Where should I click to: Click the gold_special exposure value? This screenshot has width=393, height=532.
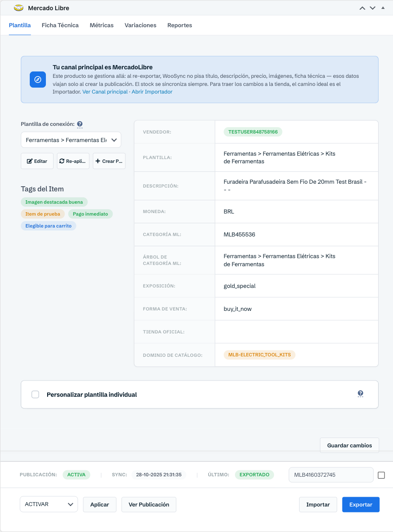point(240,286)
